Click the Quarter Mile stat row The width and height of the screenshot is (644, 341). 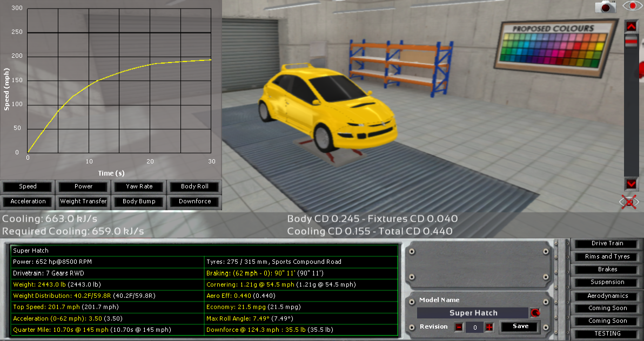tap(108, 330)
